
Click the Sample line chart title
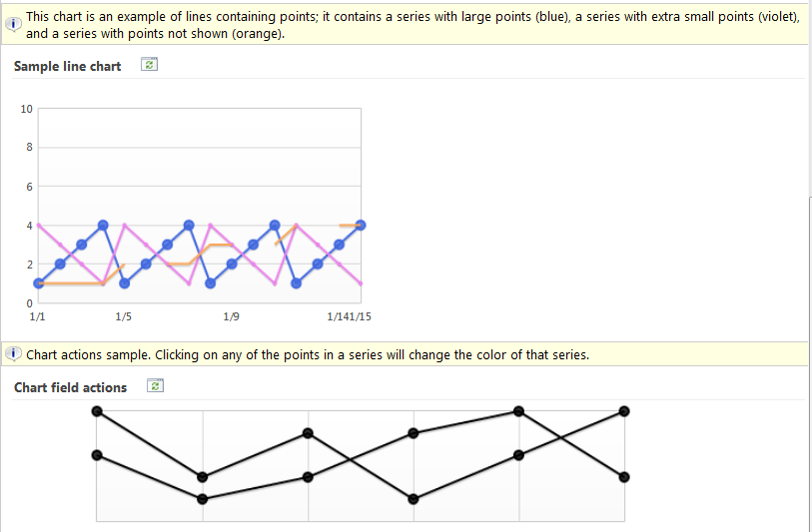(67, 66)
